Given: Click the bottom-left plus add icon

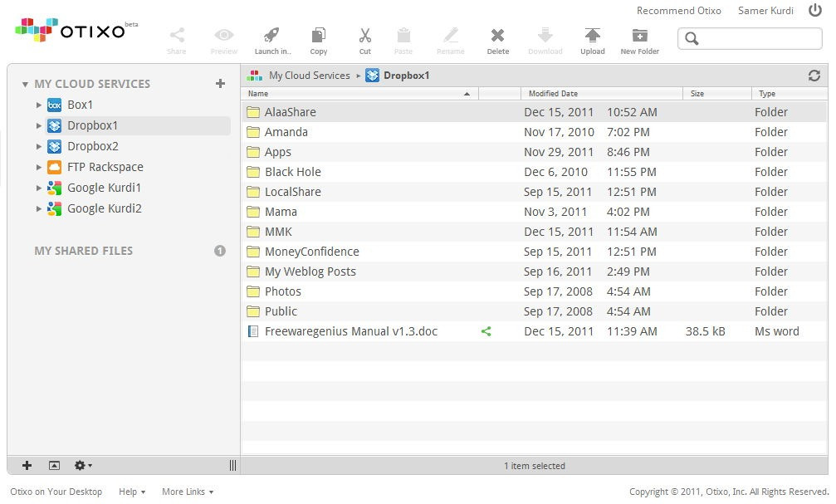Looking at the screenshot, I should tap(27, 466).
